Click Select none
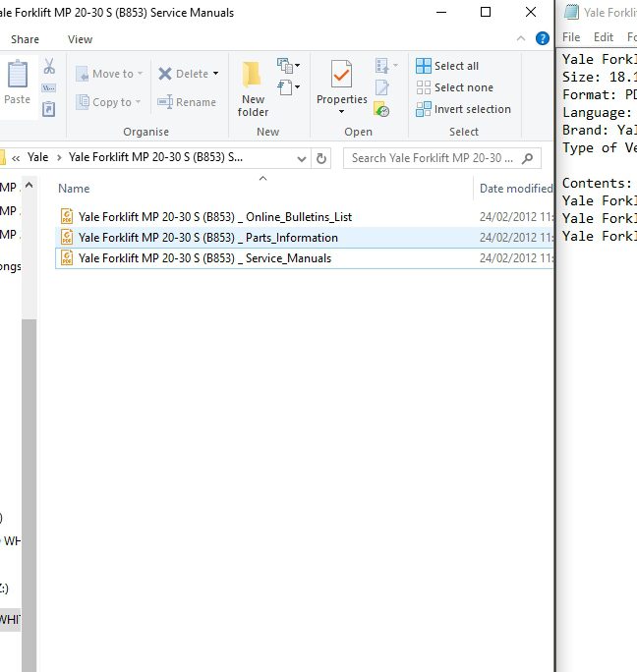This screenshot has width=637, height=672. (x=454, y=87)
